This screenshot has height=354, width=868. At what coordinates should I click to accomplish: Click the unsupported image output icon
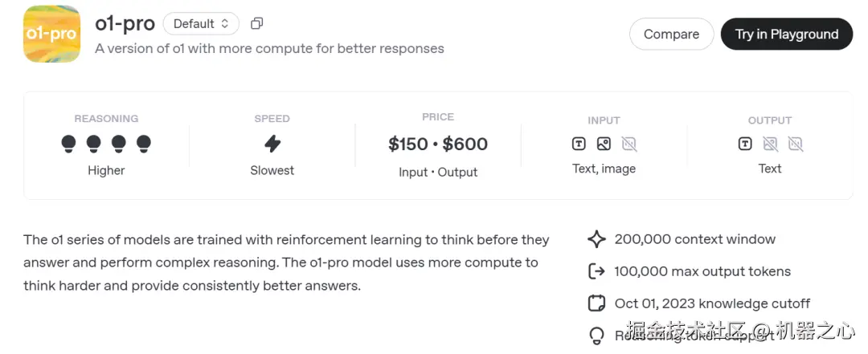[770, 144]
